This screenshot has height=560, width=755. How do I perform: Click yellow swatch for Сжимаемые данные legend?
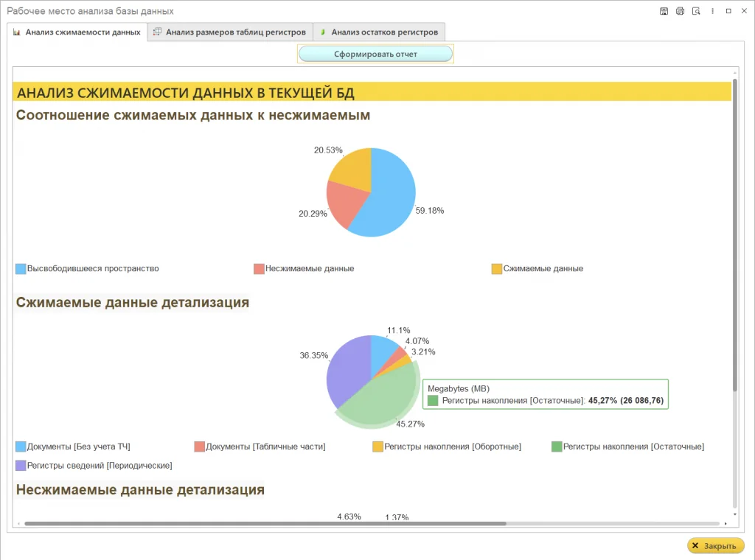pyautogui.click(x=497, y=269)
